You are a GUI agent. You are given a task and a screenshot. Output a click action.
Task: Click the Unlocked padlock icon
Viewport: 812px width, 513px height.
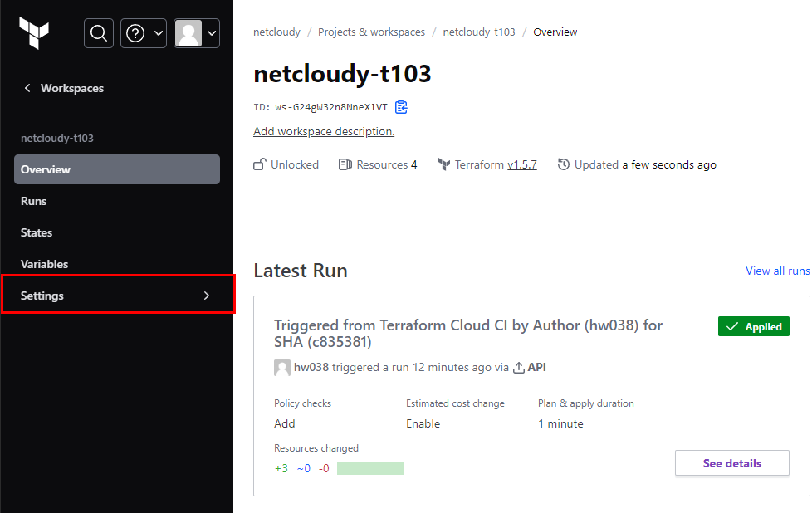tap(259, 164)
